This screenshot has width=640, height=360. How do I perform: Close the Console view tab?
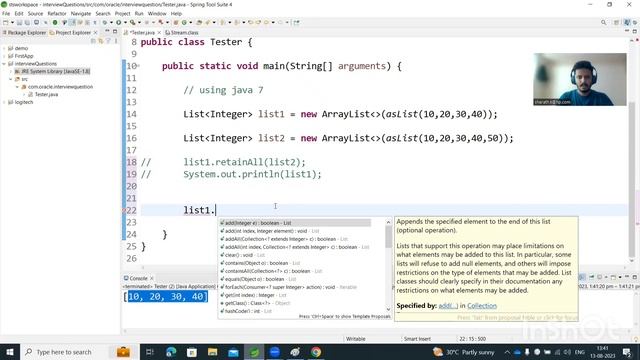(x=152, y=278)
